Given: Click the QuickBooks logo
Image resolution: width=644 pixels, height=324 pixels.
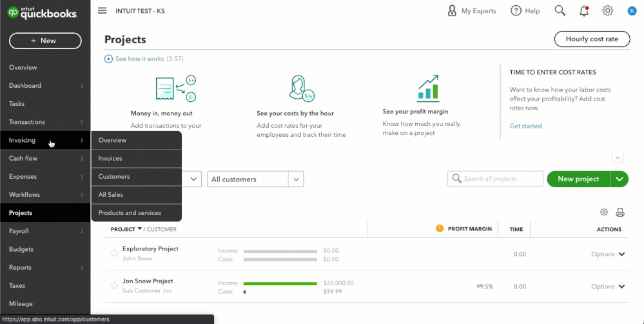Looking at the screenshot, I should pyautogui.click(x=43, y=12).
